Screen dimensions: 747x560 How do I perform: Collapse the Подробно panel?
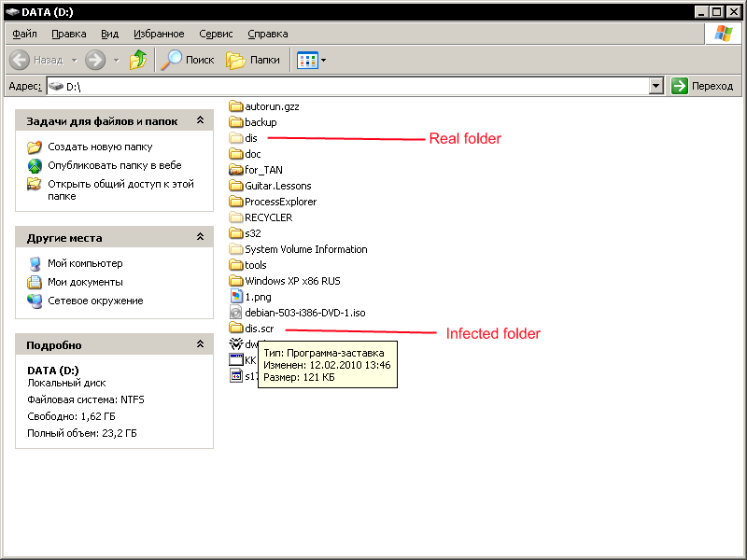(201, 343)
